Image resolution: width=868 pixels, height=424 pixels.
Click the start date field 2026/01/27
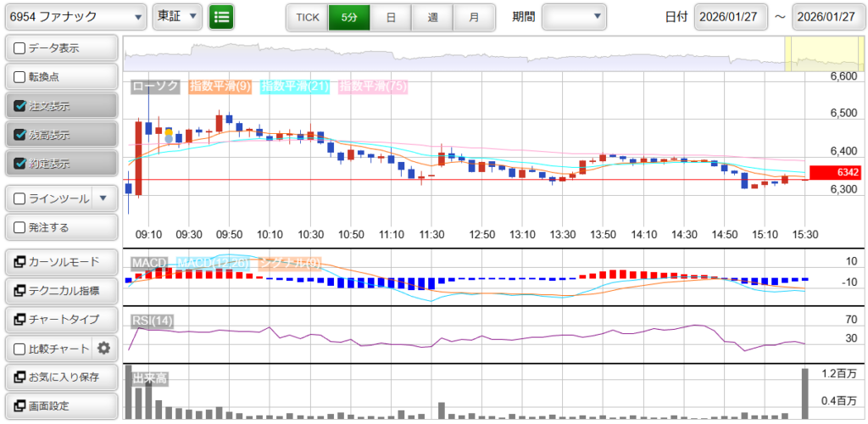[730, 17]
